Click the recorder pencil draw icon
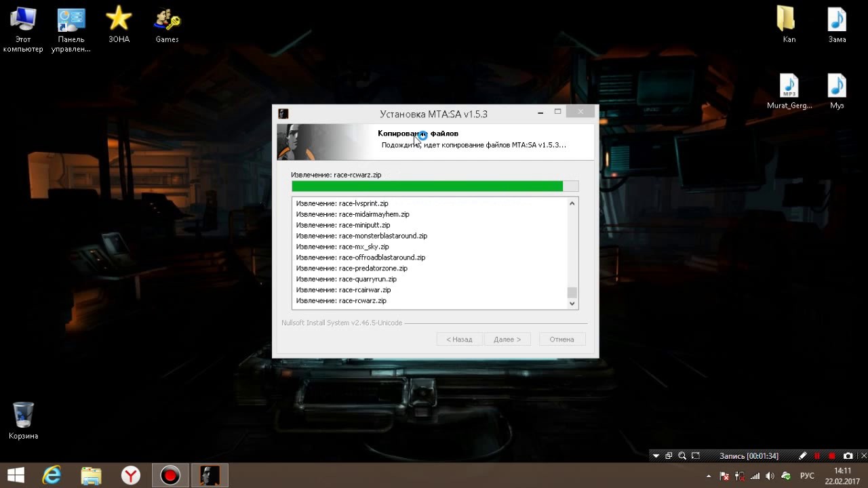The width and height of the screenshot is (868, 488). click(x=803, y=456)
